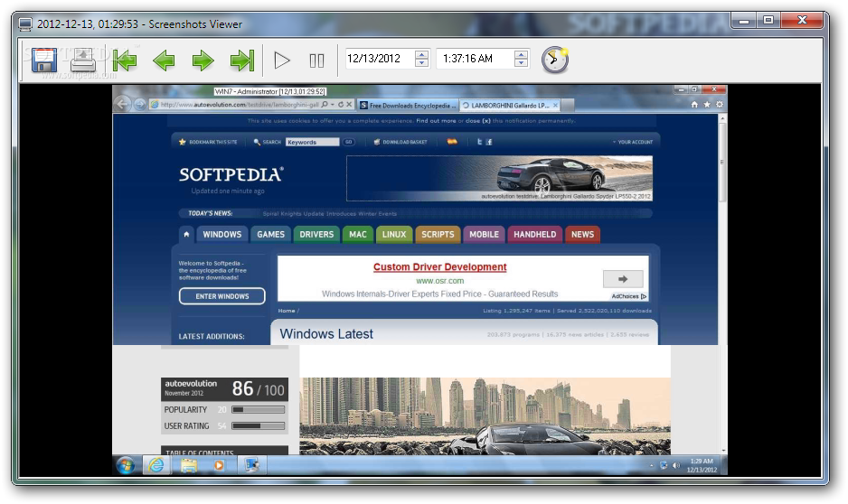848x504 pixels.
Task: Click browser back arrow in captured screenshot
Action: pos(123,104)
